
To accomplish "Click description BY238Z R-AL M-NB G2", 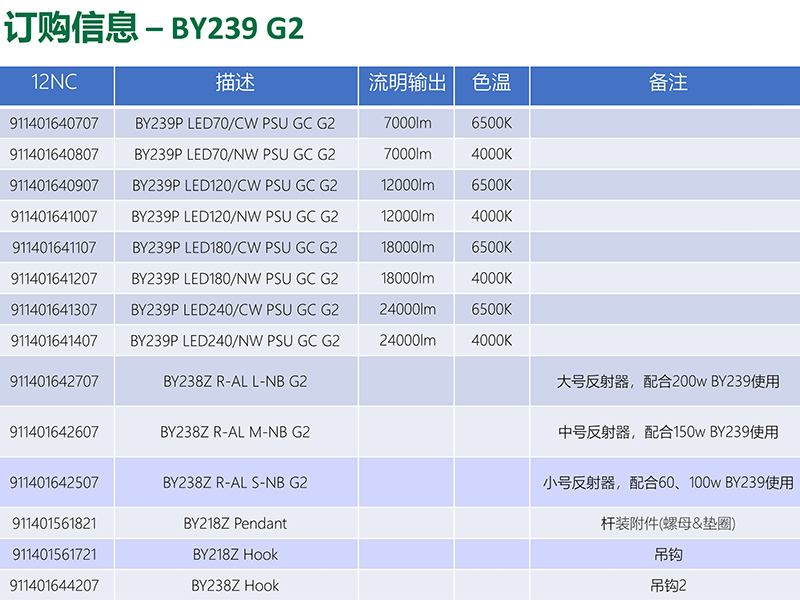I will (235, 433).
